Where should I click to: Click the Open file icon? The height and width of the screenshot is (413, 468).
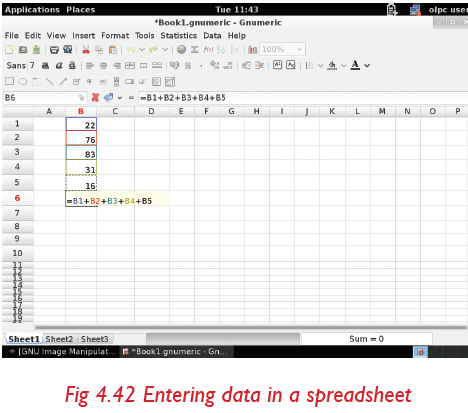pyautogui.click(x=23, y=50)
